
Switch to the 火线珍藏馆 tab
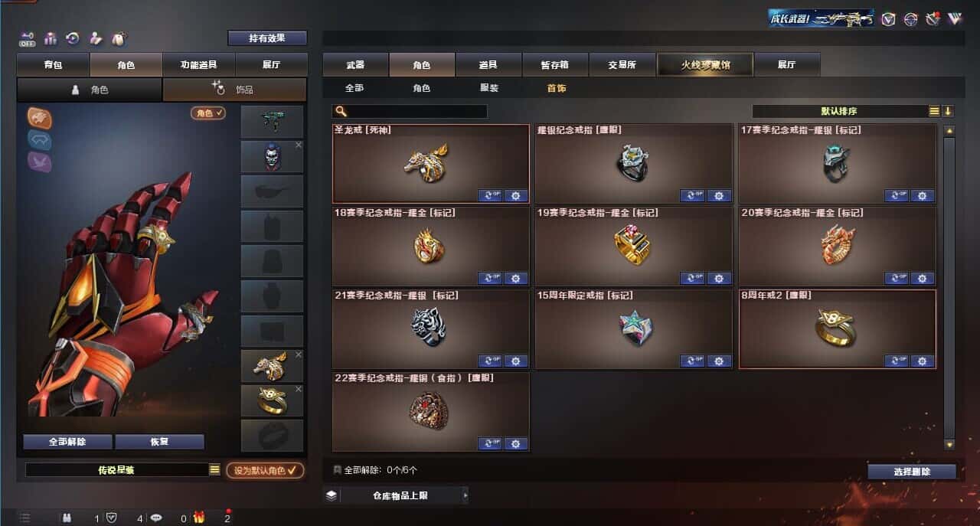[705, 65]
